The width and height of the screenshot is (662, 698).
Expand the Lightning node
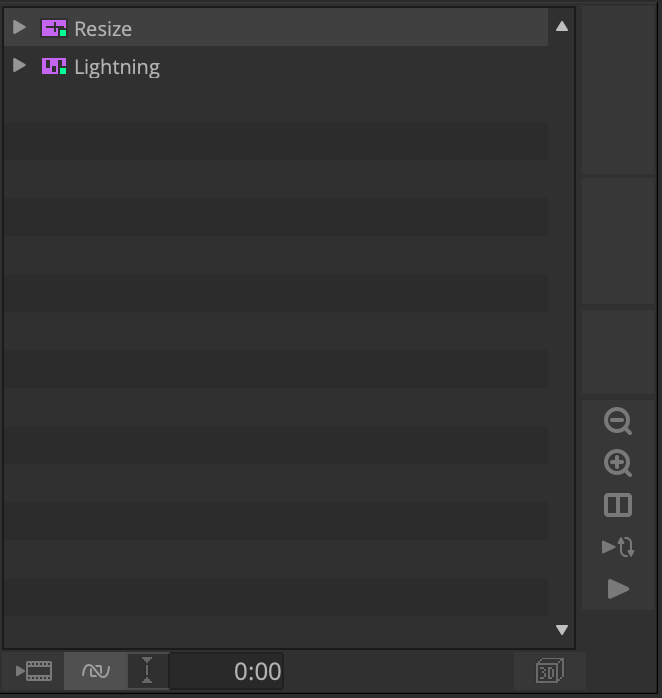pyautogui.click(x=19, y=66)
